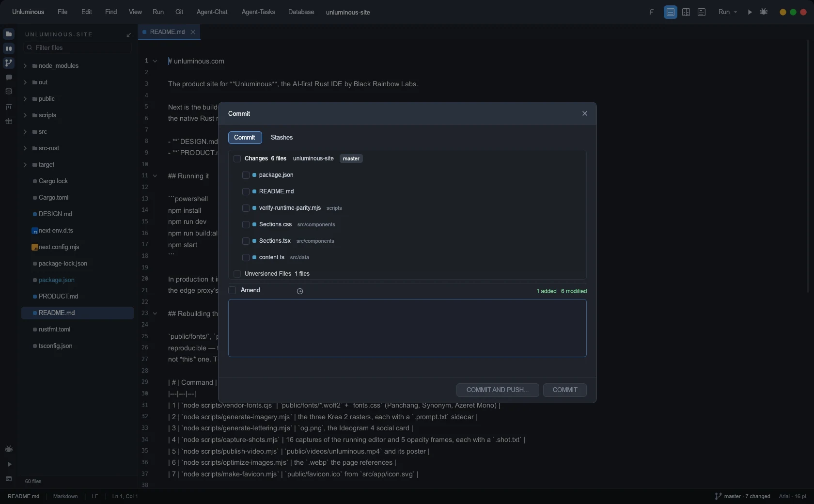Open the Git menu
Viewport: 814px width, 504px height.
pyautogui.click(x=179, y=12)
